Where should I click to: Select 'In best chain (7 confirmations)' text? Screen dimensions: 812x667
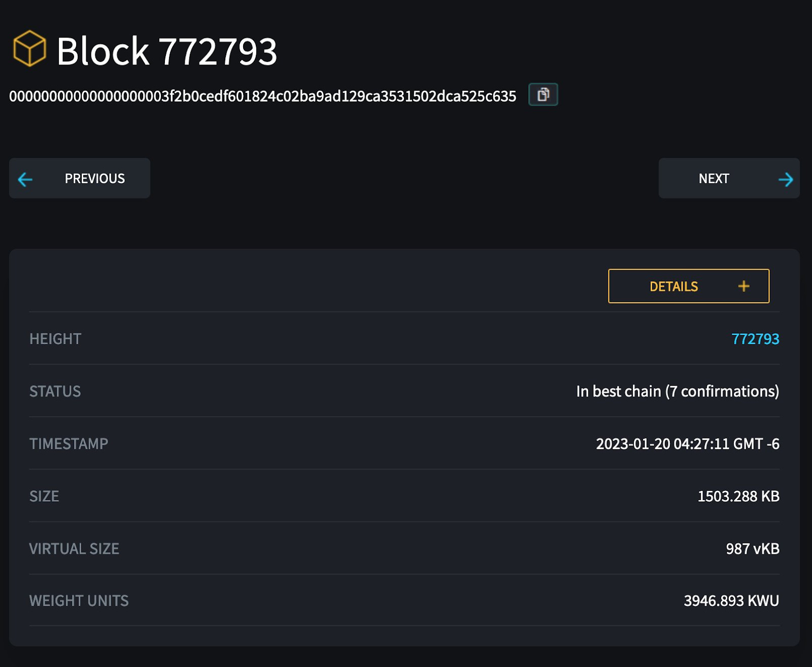coord(678,391)
